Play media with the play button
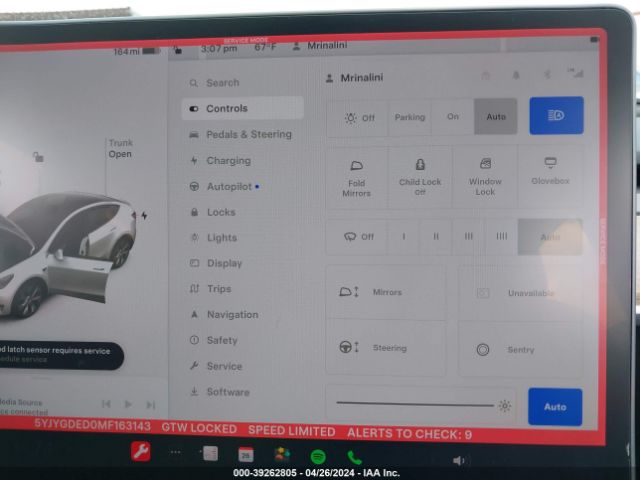640x480 pixels. coord(128,404)
